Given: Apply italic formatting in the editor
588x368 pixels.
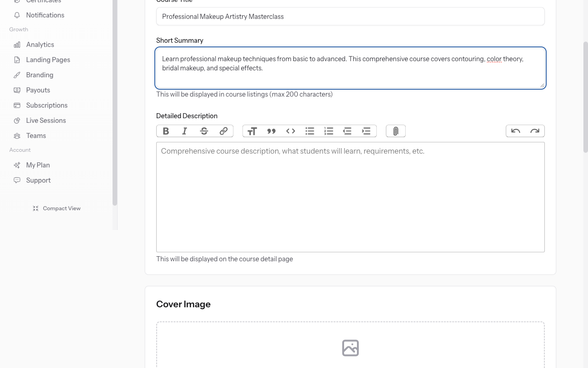Looking at the screenshot, I should tap(185, 131).
